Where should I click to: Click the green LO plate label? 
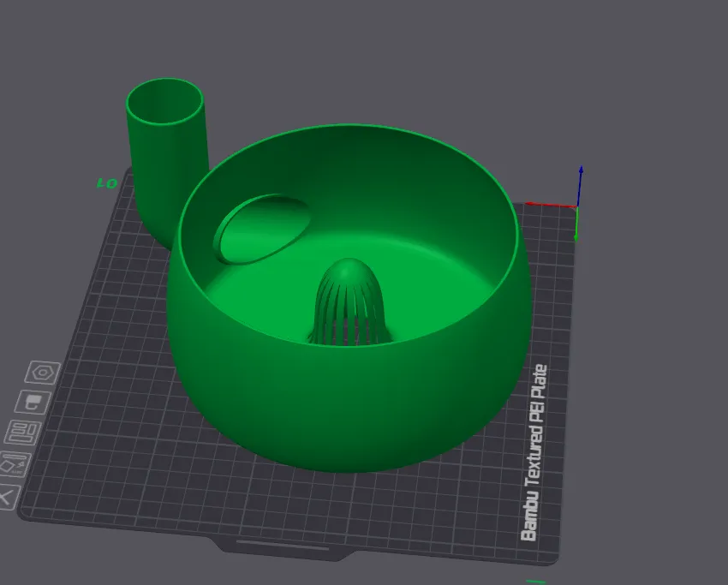(107, 184)
